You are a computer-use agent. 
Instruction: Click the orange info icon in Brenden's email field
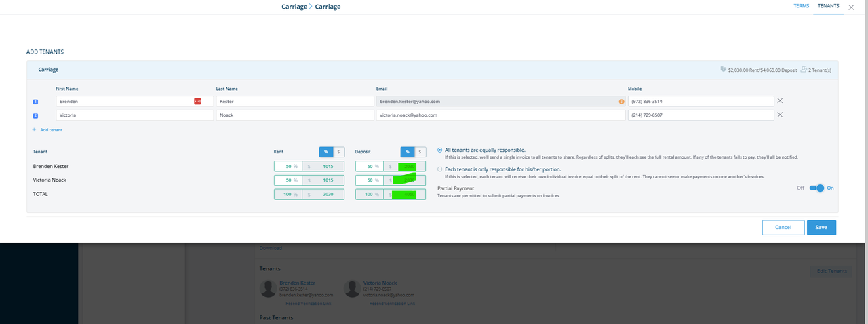click(620, 102)
